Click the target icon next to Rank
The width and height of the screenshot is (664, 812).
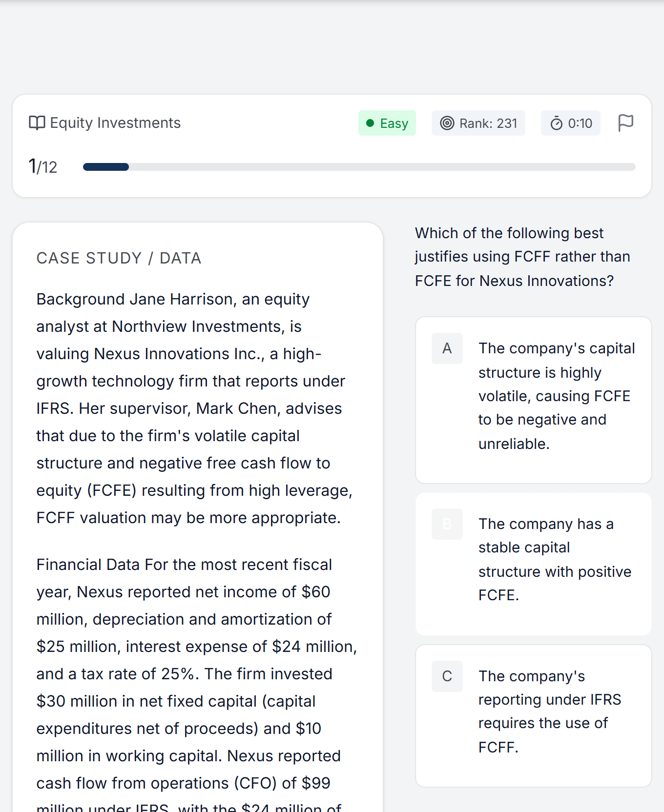447,123
